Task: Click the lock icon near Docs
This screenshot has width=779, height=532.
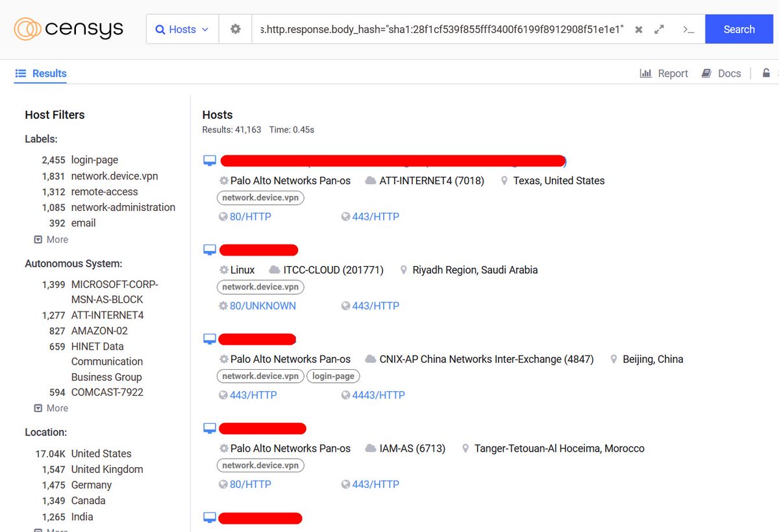Action: (767, 73)
